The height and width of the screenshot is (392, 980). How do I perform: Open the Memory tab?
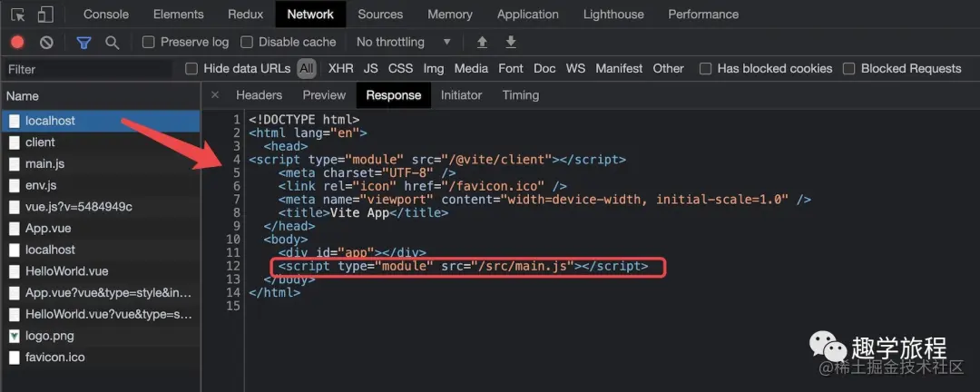point(451,15)
